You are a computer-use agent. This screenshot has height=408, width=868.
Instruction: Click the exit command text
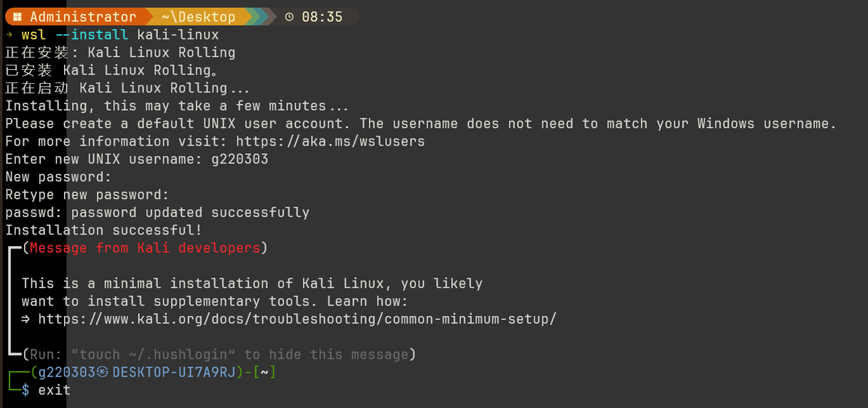coord(55,391)
